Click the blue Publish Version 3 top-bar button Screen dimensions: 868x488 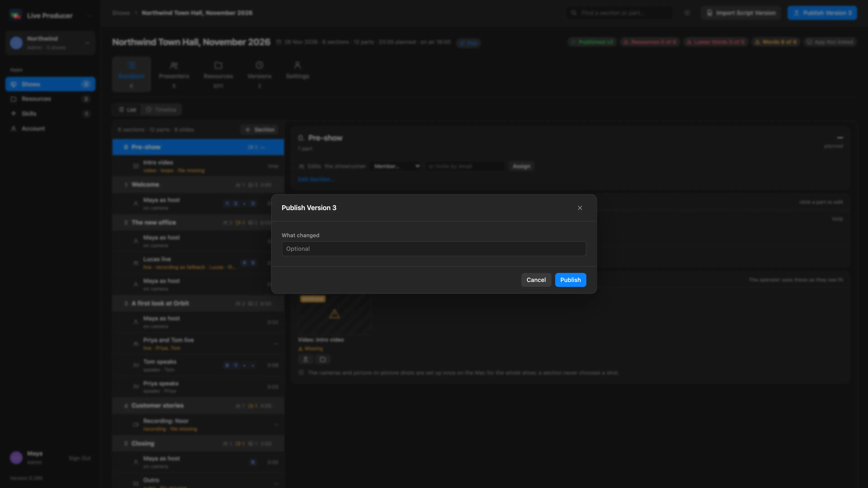[822, 13]
